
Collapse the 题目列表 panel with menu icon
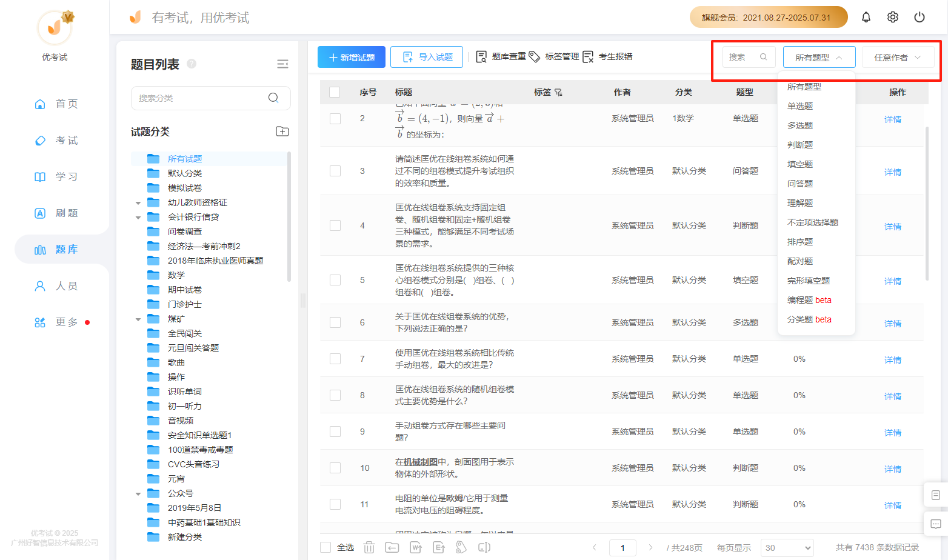point(282,64)
